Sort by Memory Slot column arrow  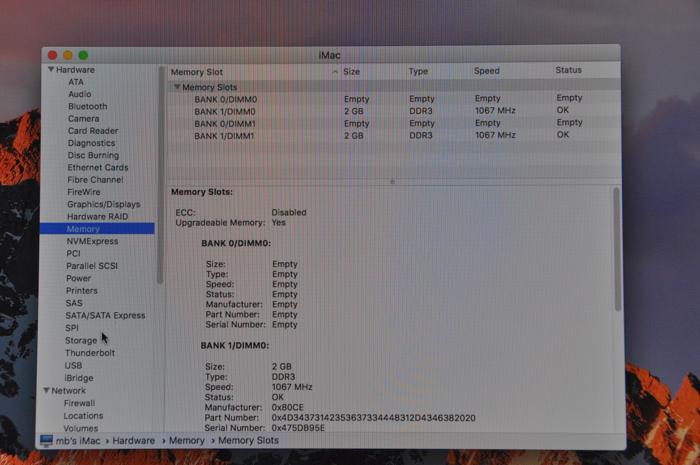(334, 72)
